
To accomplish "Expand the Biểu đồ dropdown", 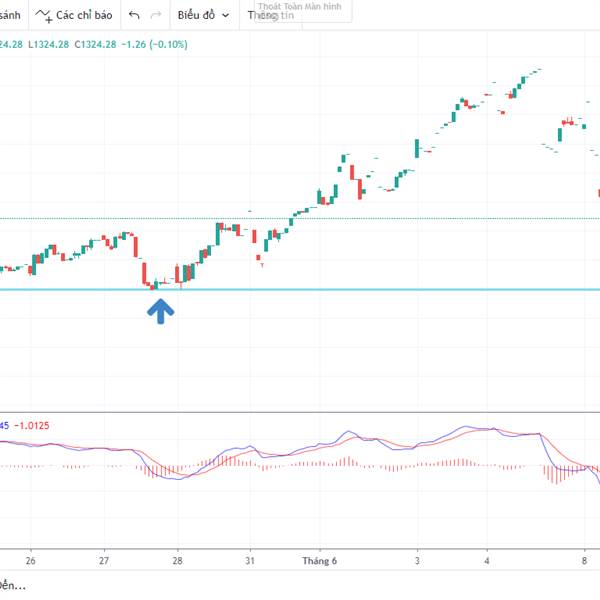I will tap(203, 15).
